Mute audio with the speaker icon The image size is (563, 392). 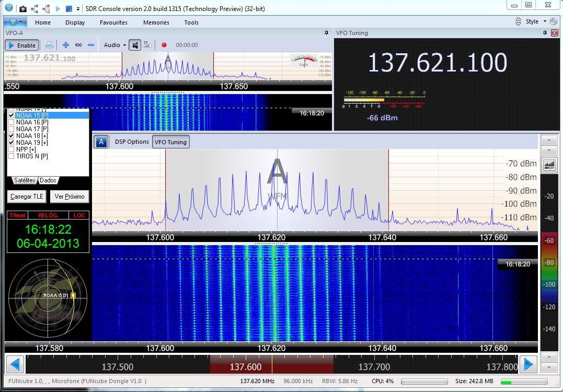click(x=135, y=45)
